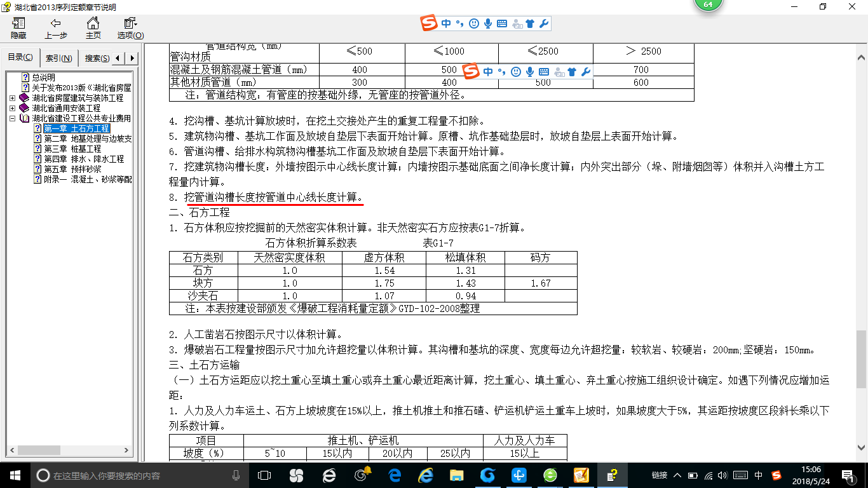Expand the 湖北省房屋建筑与装饰工程 node
This screenshot has height=488, width=868.
pos(13,98)
